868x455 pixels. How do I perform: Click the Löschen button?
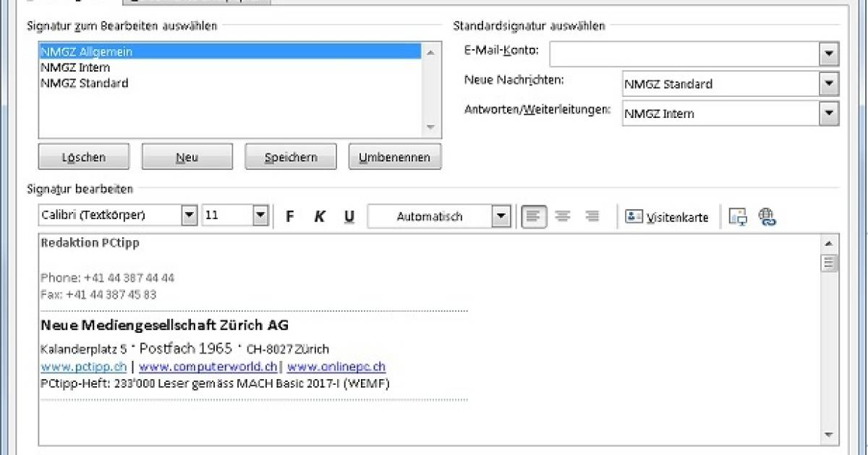click(84, 157)
